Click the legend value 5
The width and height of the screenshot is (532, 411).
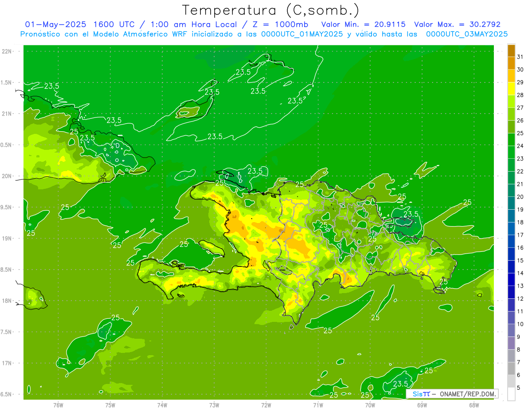coord(519,388)
